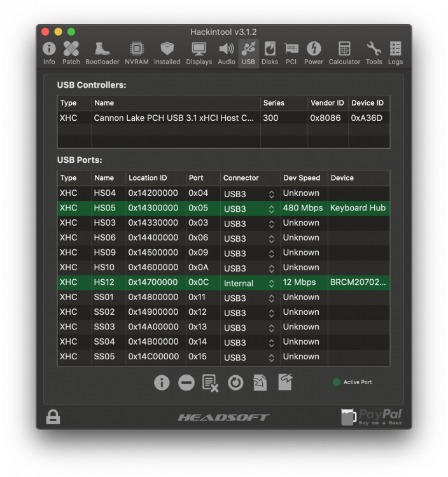This screenshot has width=448, height=477.
Task: Open the Info toolbar tab
Action: (49, 53)
